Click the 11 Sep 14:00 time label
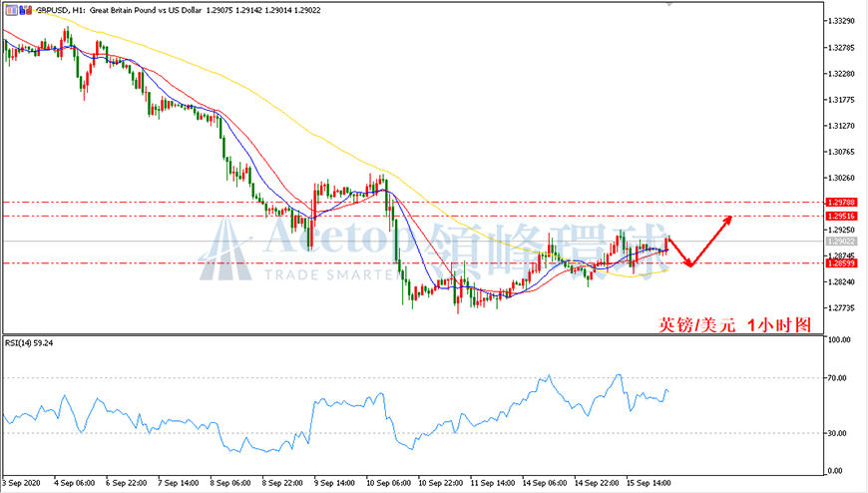The height and width of the screenshot is (493, 868). coord(492,483)
